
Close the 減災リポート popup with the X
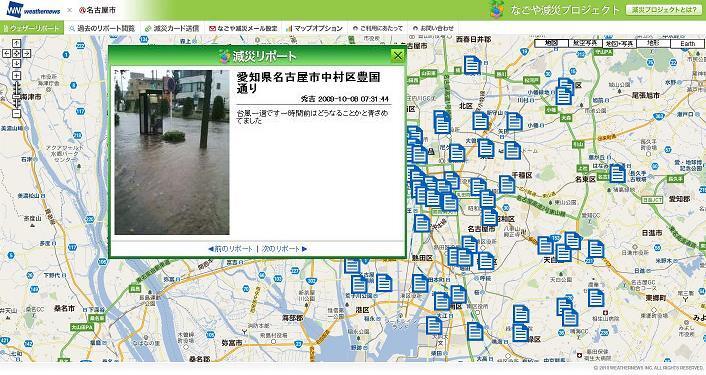point(398,56)
